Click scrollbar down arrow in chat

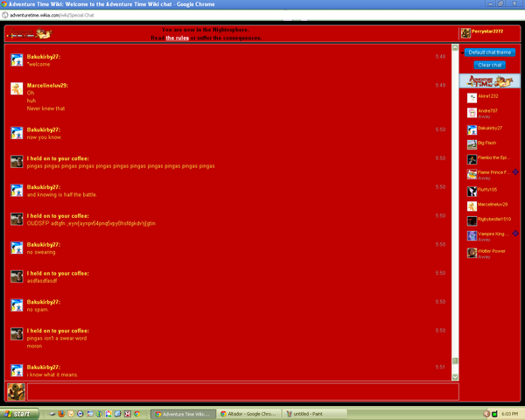click(455, 377)
